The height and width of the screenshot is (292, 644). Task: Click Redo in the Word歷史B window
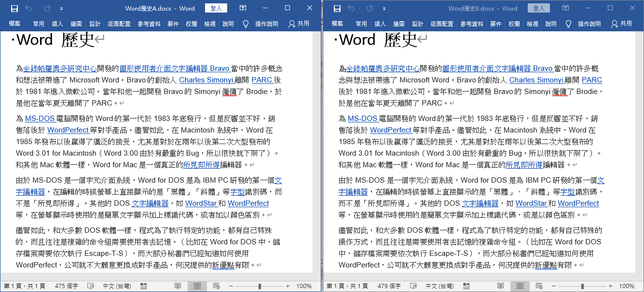[370, 8]
